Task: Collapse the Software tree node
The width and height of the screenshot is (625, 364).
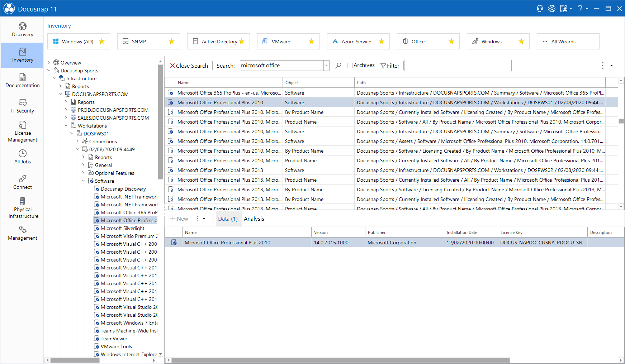Action: 84,181
